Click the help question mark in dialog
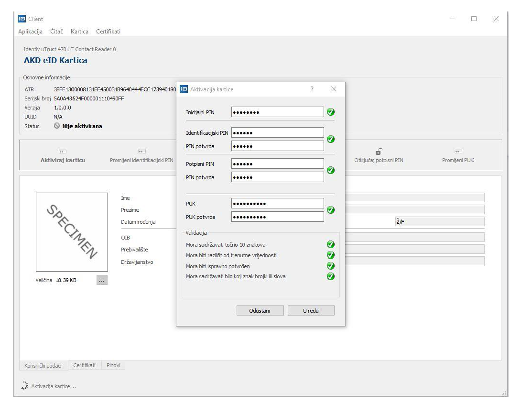This screenshot has height=403, width=532. (312, 89)
